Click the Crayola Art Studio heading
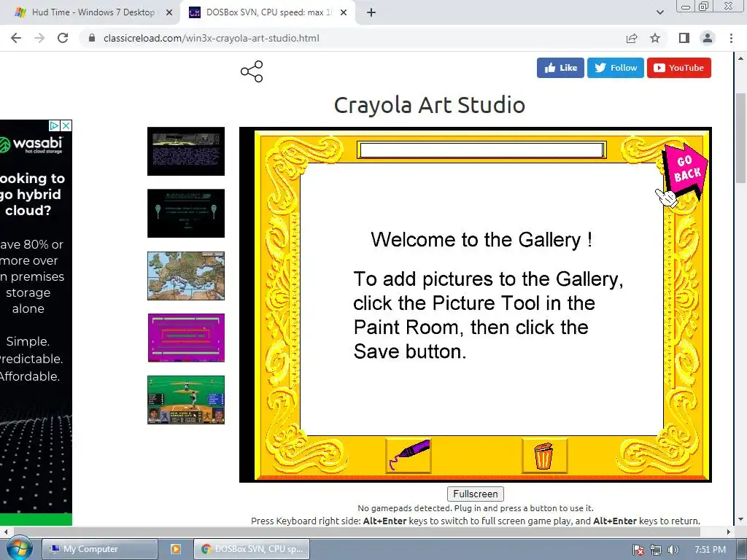 [429, 105]
